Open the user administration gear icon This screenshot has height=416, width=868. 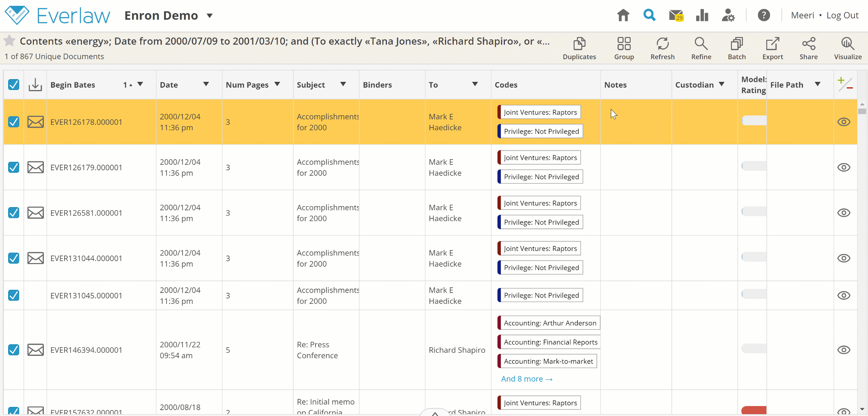tap(728, 15)
